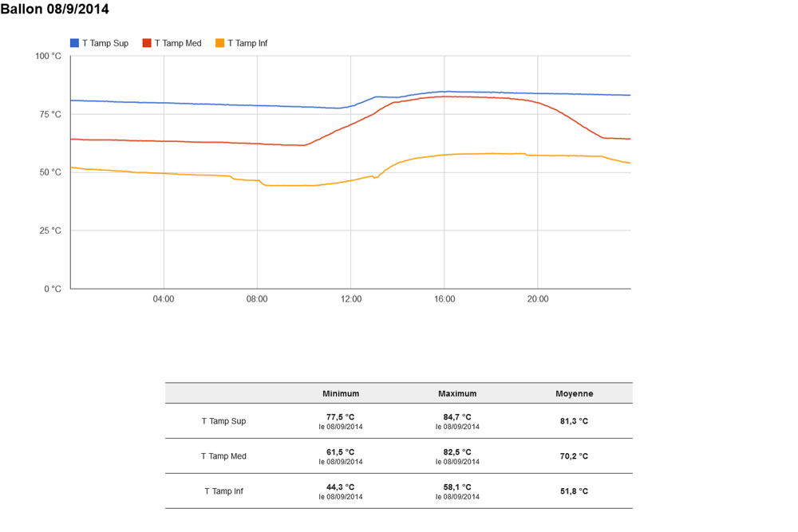798x532 pixels.
Task: Click the Maximum column header in table
Action: click(457, 393)
